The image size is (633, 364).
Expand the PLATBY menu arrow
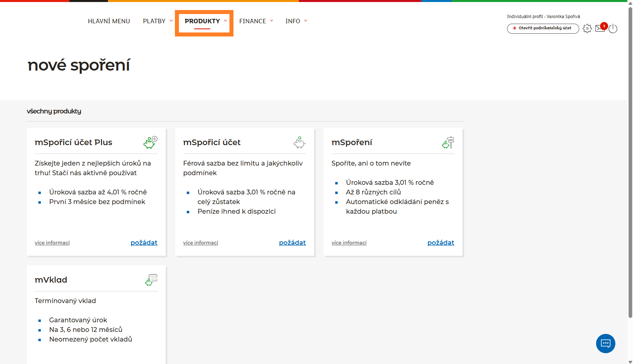pyautogui.click(x=171, y=21)
